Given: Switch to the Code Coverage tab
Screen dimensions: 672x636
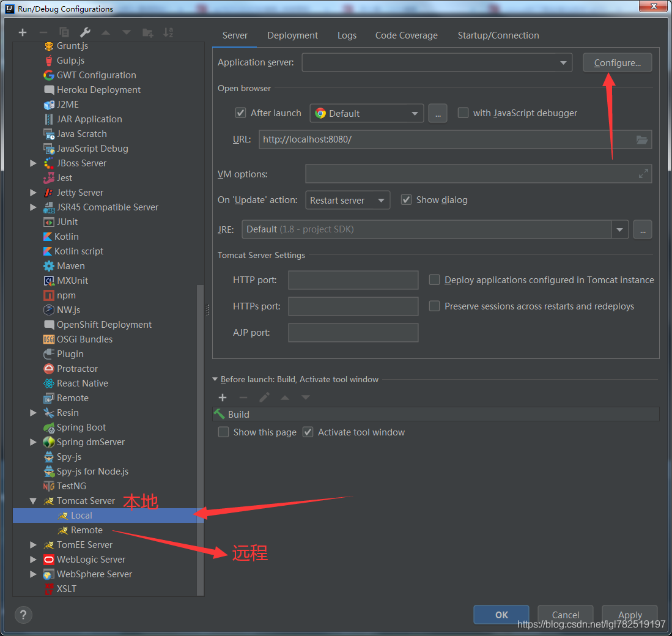Looking at the screenshot, I should (x=406, y=35).
